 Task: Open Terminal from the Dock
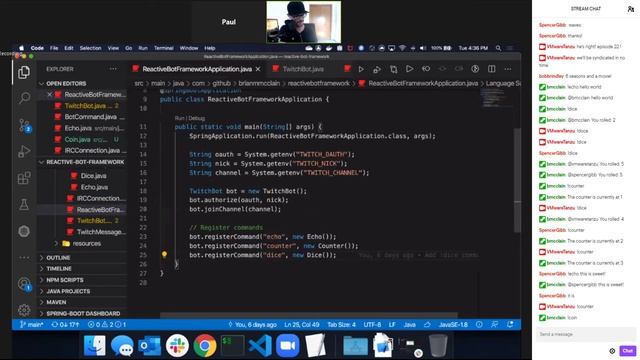click(x=233, y=346)
